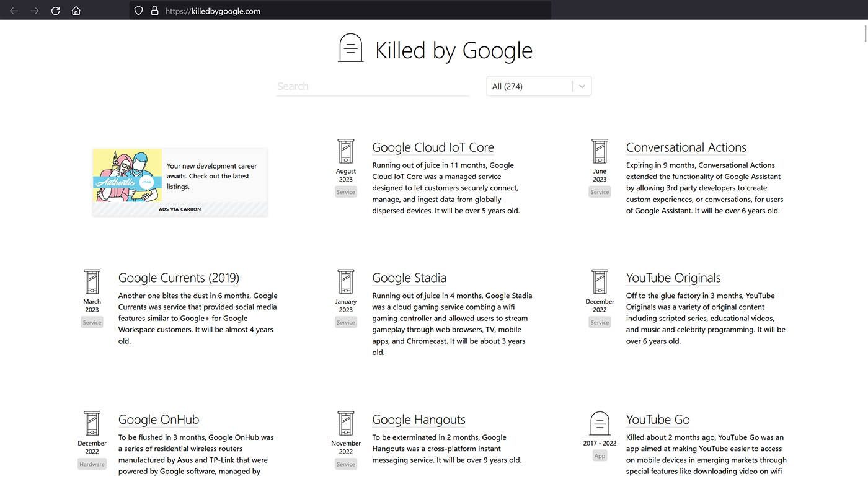Click the guillotine icon for Google Currents (2019)
868x479 pixels.
click(92, 282)
